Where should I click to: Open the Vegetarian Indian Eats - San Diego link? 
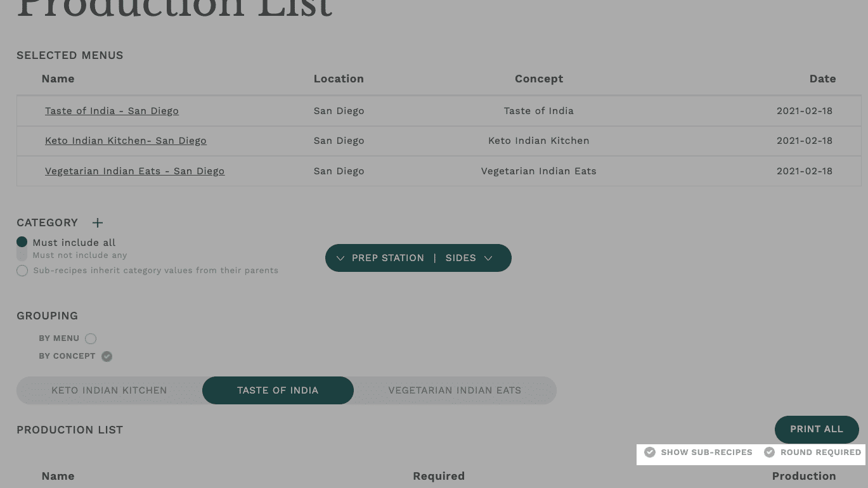[x=134, y=171]
